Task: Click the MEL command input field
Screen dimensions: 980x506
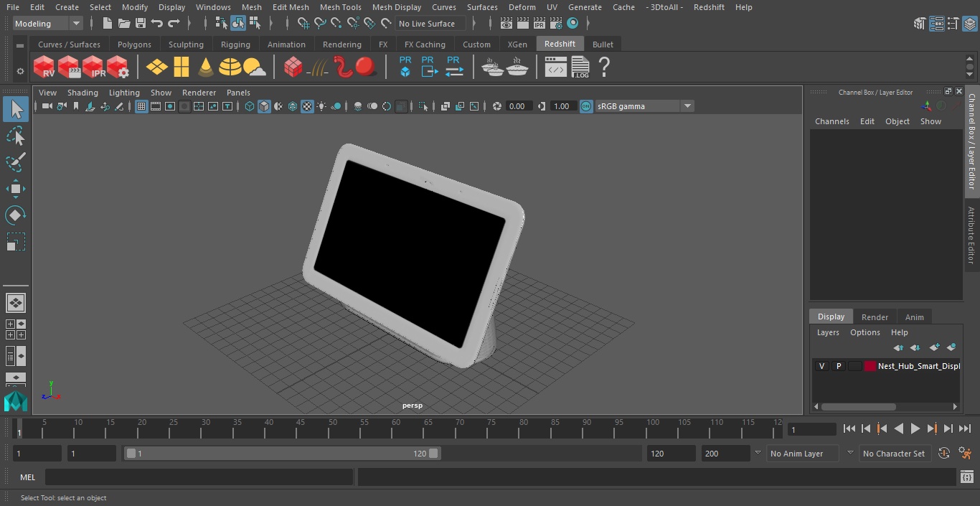Action: [x=199, y=477]
